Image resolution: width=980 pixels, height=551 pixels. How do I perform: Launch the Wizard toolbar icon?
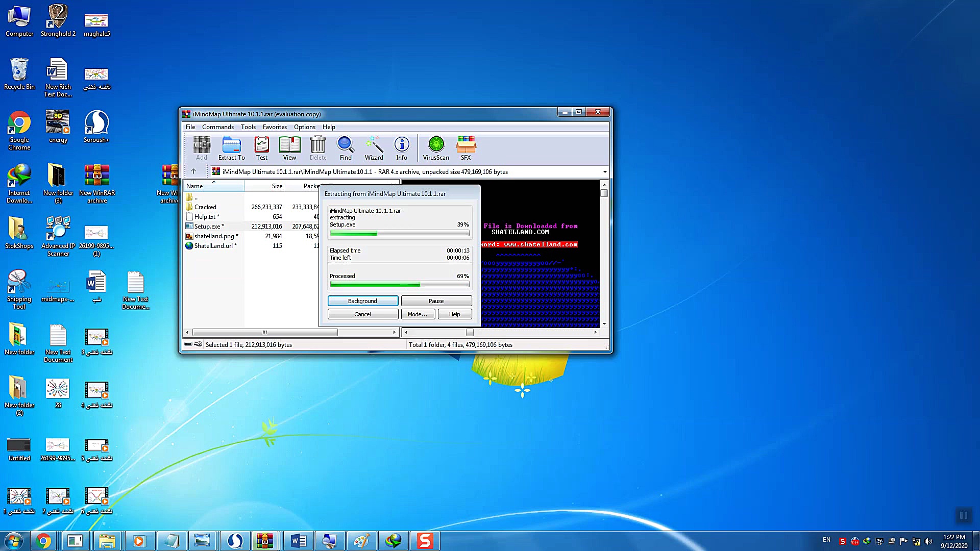tap(374, 148)
